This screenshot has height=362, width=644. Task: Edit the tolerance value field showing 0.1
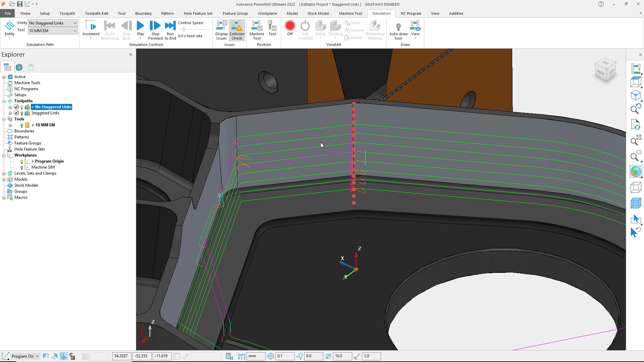click(x=285, y=356)
